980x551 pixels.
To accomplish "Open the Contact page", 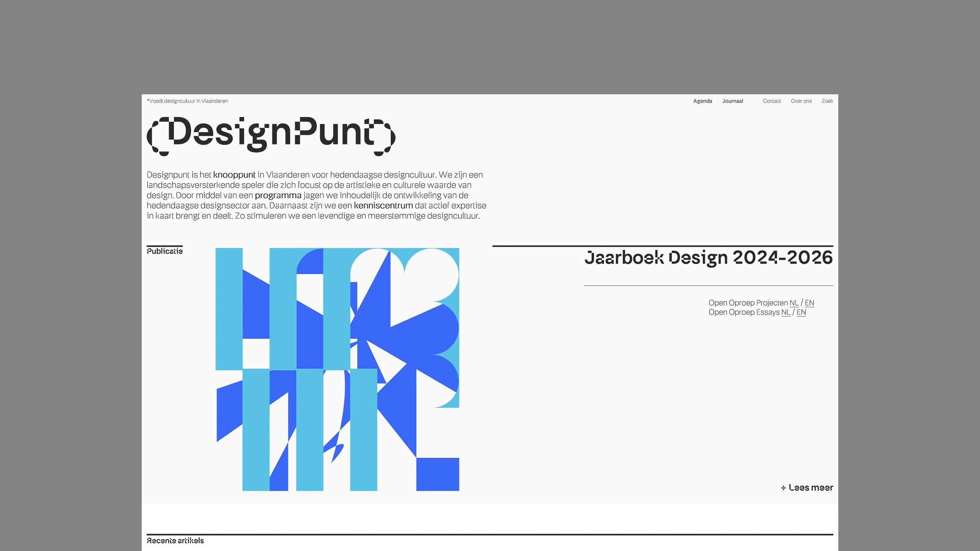I will 771,101.
